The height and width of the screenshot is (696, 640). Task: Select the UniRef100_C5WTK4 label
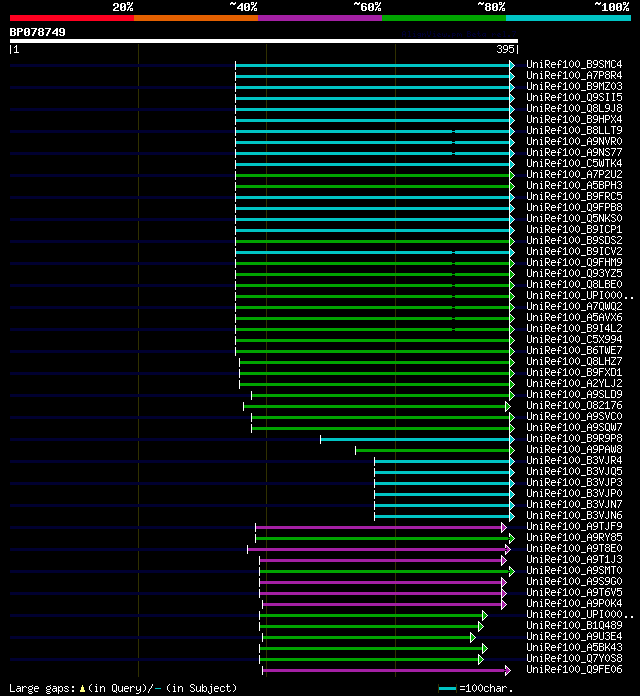[x=574, y=163]
